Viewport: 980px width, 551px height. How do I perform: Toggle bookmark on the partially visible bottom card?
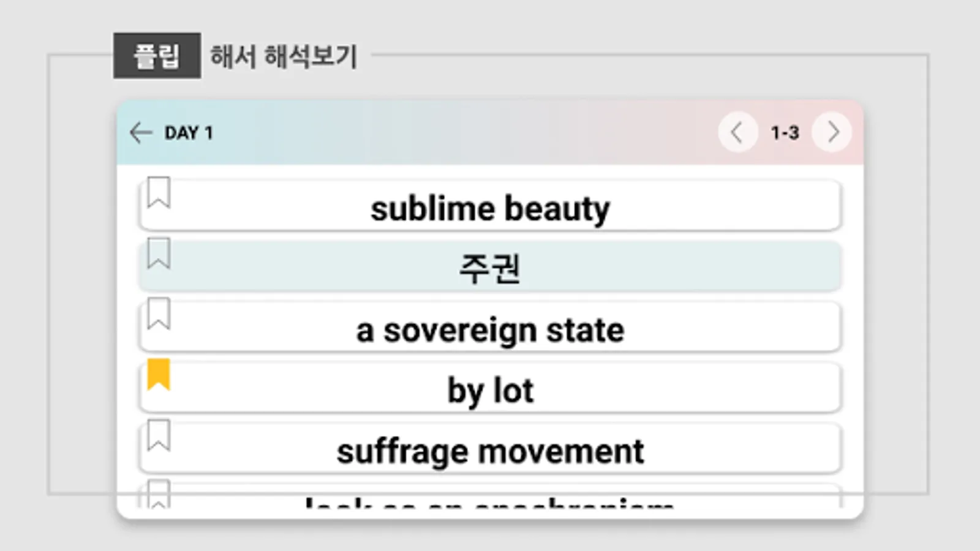point(159,494)
